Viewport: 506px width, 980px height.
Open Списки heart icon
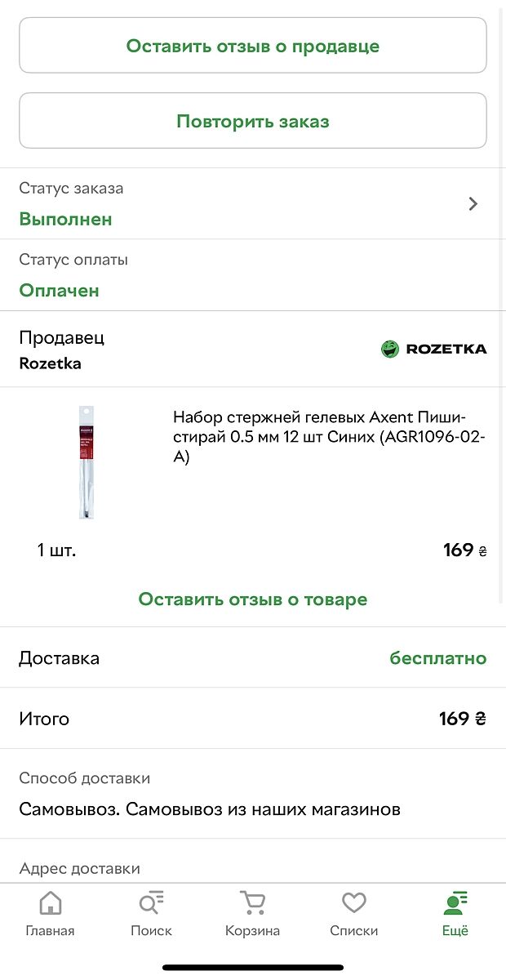tap(353, 903)
